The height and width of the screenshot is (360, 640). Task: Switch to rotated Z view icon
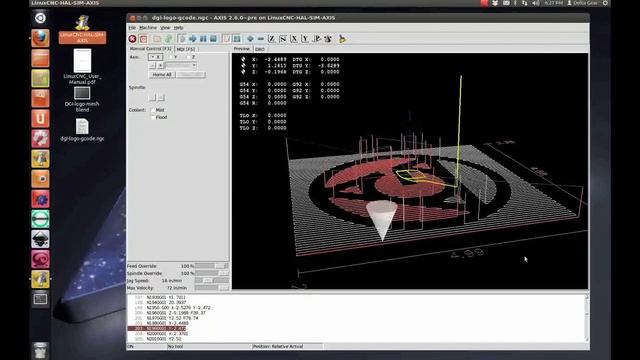(282, 39)
